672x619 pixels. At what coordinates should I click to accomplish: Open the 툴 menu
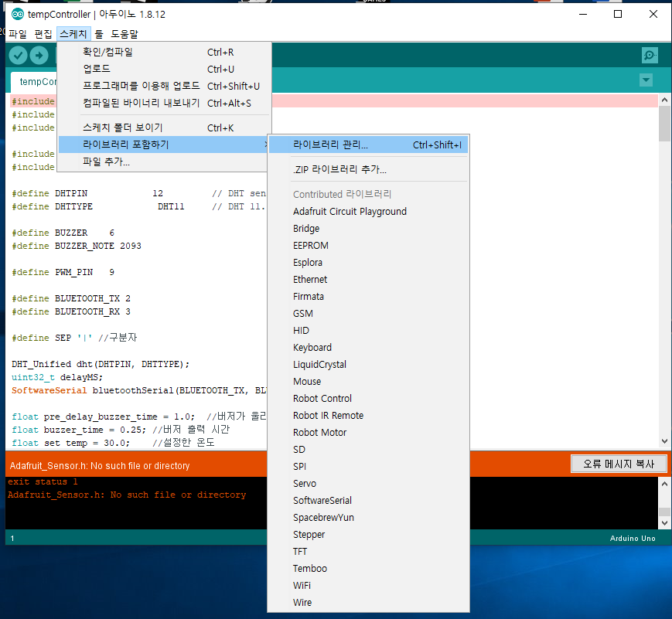coord(99,34)
